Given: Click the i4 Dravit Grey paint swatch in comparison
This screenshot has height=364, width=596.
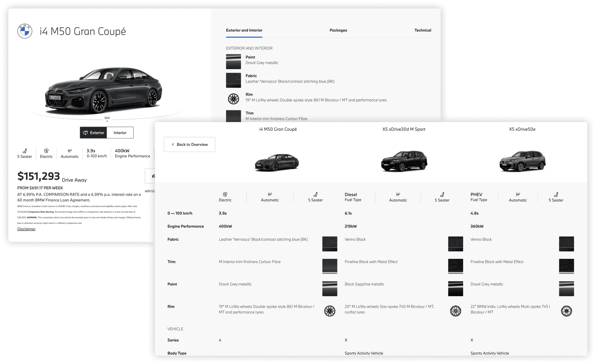Looking at the screenshot, I should 330,289.
